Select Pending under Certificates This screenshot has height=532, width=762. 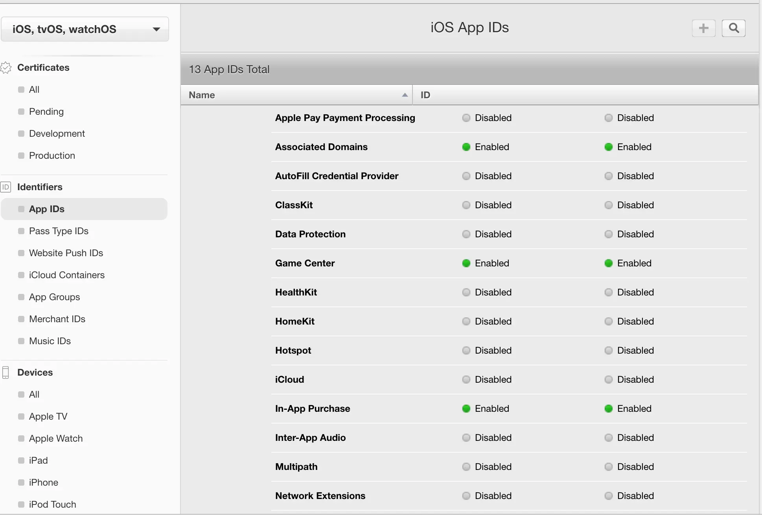[46, 112]
